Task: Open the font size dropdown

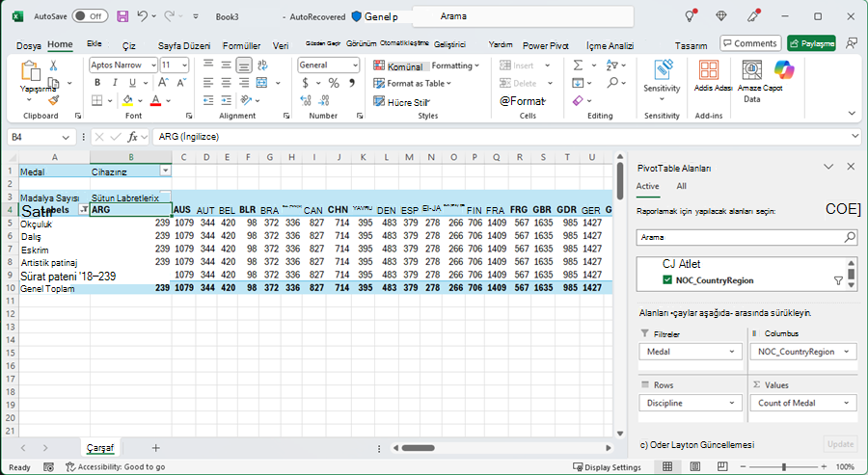Action: pos(184,66)
